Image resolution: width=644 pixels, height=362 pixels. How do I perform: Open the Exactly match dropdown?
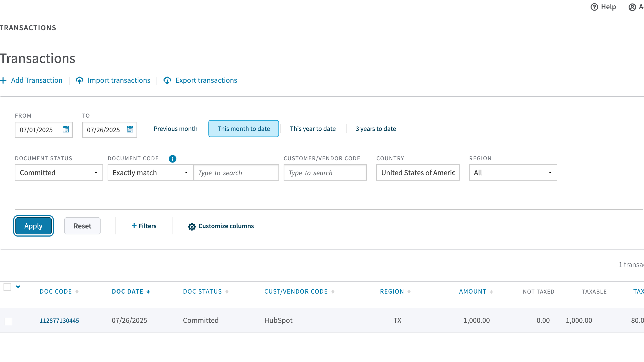tap(150, 173)
